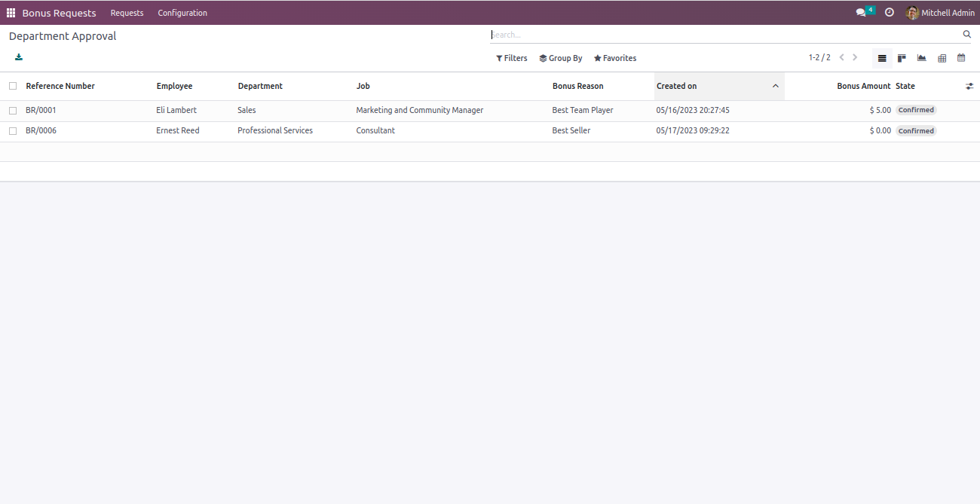This screenshot has height=504, width=980.
Task: Click employee Eli Lambert
Action: (x=176, y=110)
